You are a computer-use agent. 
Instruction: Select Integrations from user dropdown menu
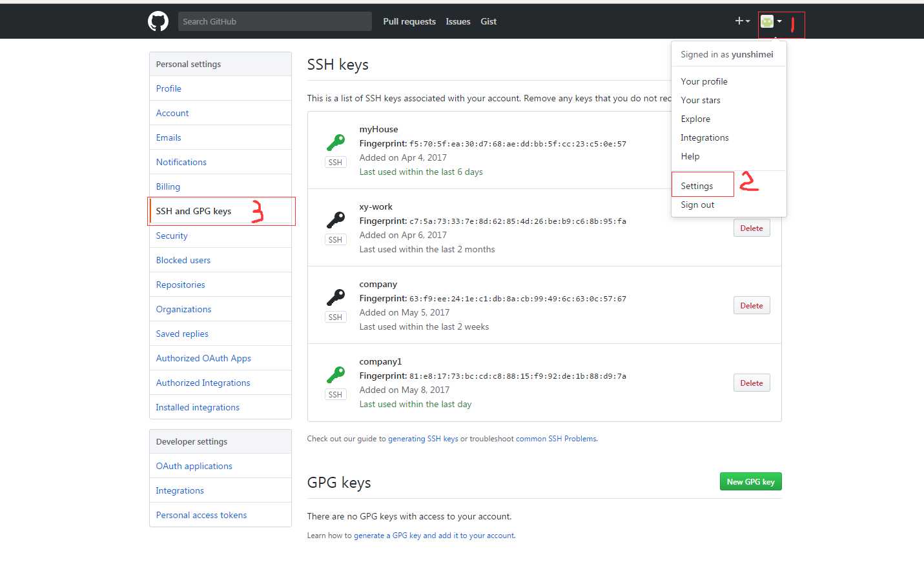704,137
